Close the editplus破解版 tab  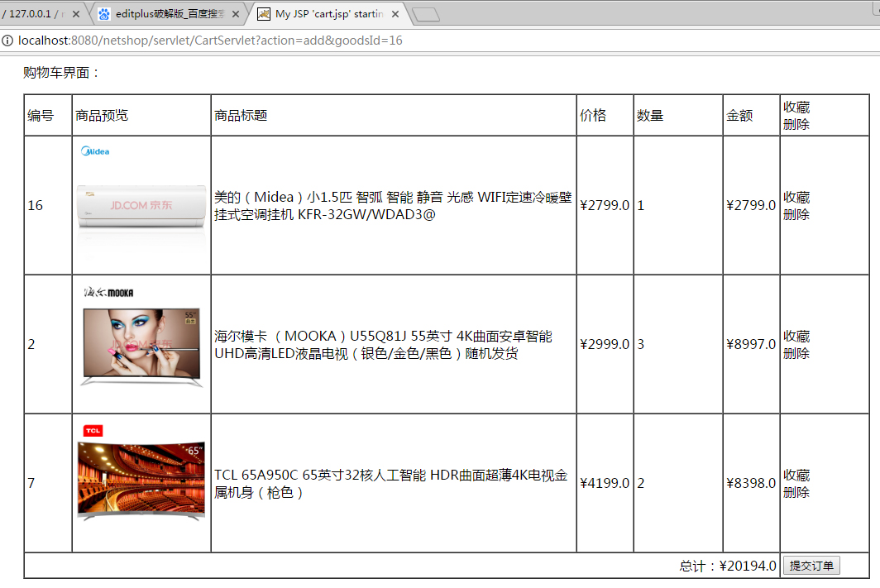[236, 14]
